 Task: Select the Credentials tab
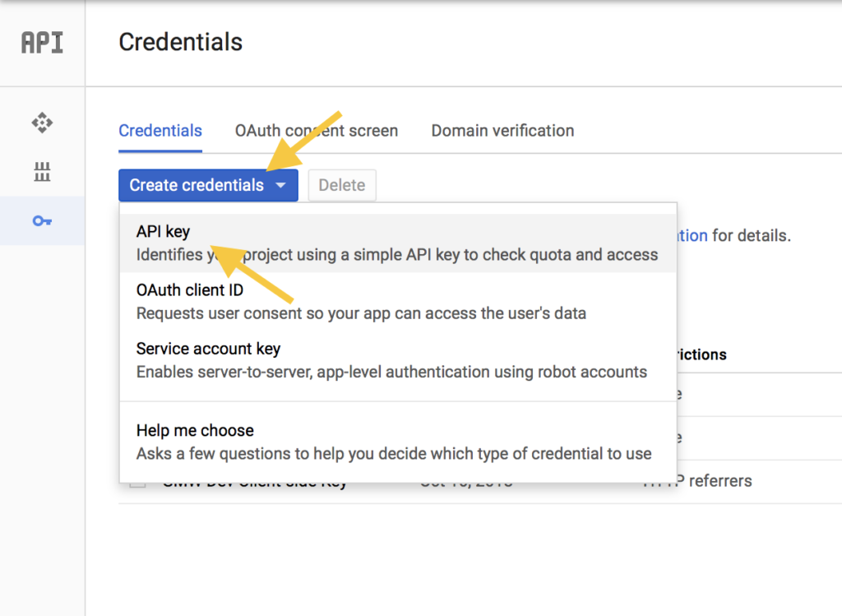pos(160,130)
